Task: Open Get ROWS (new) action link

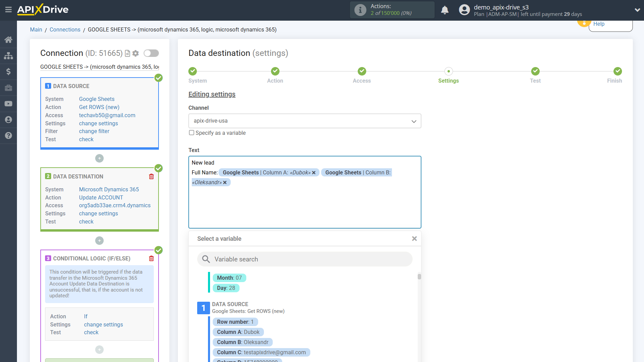Action: coord(99,107)
